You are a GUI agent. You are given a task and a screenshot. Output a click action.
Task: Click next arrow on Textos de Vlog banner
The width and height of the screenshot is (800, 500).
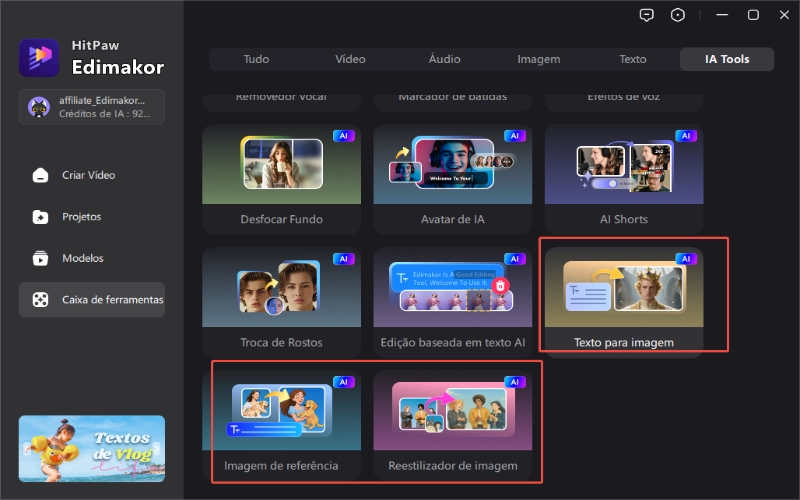pos(157,448)
